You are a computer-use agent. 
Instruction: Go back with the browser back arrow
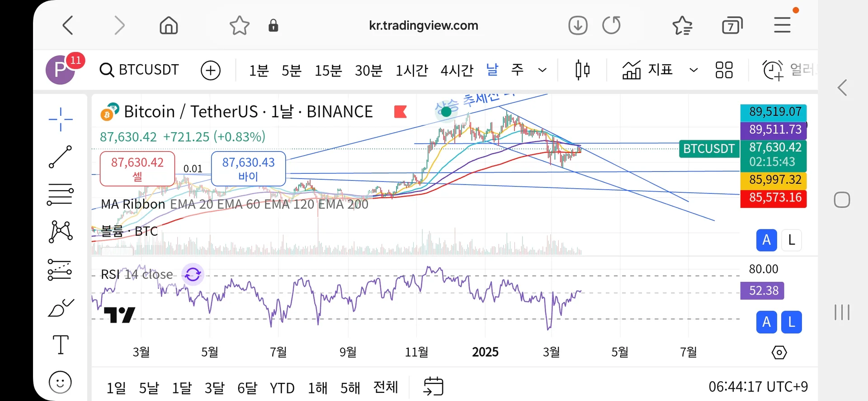tap(68, 25)
